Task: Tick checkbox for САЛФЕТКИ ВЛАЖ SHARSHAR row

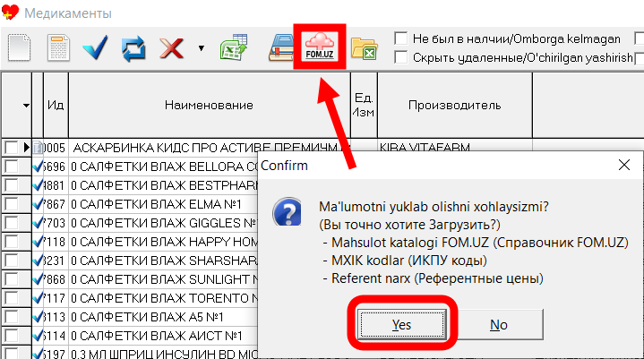Action: click(12, 261)
